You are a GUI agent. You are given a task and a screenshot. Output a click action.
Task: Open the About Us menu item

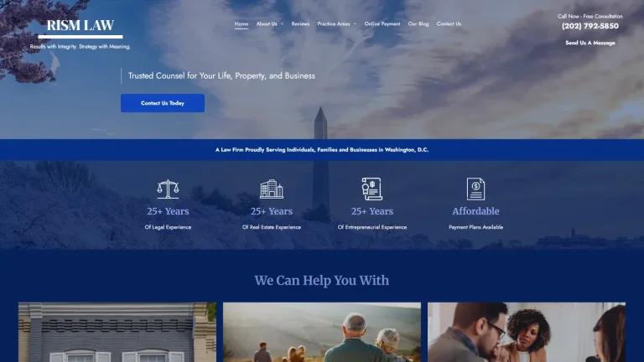coord(267,23)
